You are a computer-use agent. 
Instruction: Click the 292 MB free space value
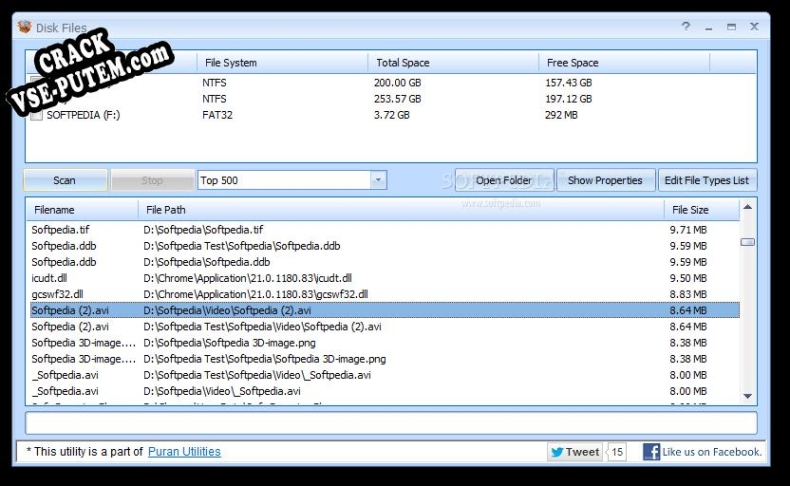561,115
